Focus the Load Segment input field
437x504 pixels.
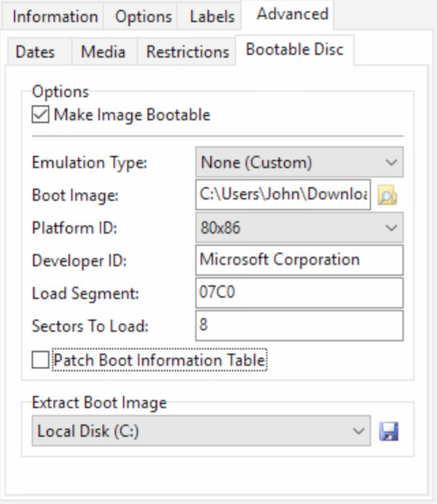[299, 293]
